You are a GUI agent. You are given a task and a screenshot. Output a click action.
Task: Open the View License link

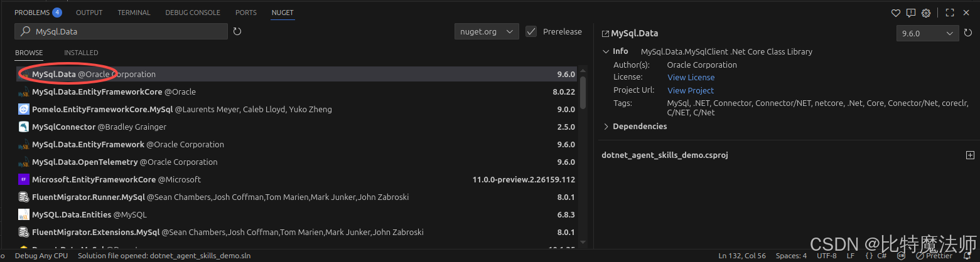point(691,77)
